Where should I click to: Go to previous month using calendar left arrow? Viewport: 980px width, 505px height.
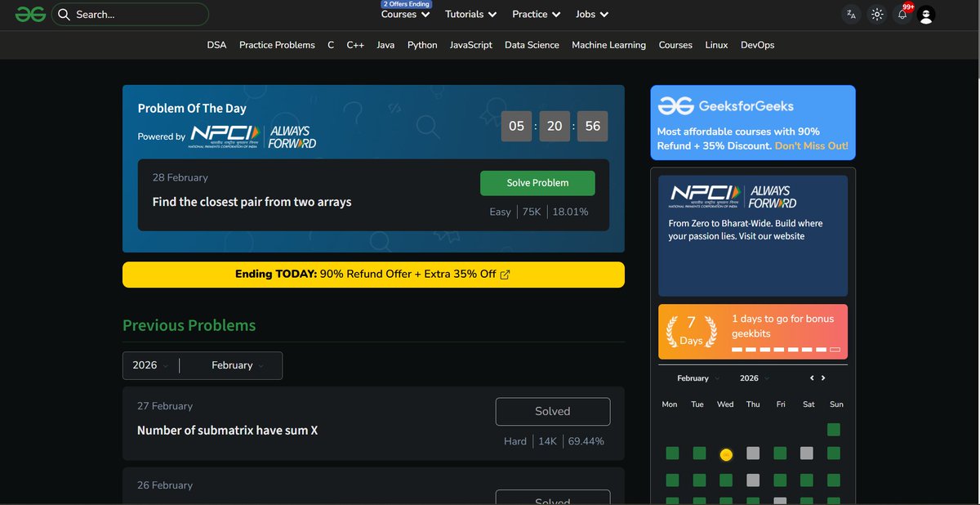812,378
